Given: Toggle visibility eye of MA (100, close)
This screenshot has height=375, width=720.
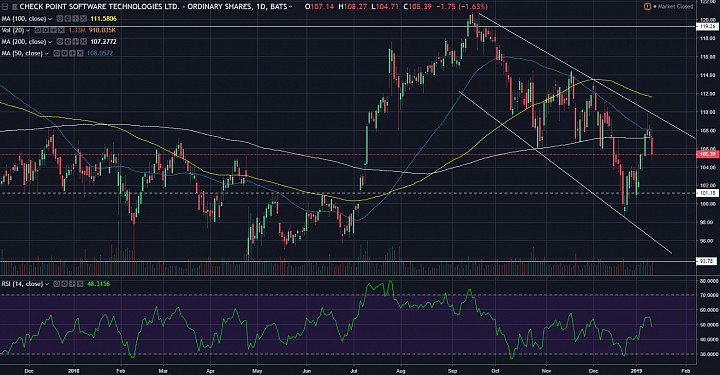Looking at the screenshot, I should 60,18.
